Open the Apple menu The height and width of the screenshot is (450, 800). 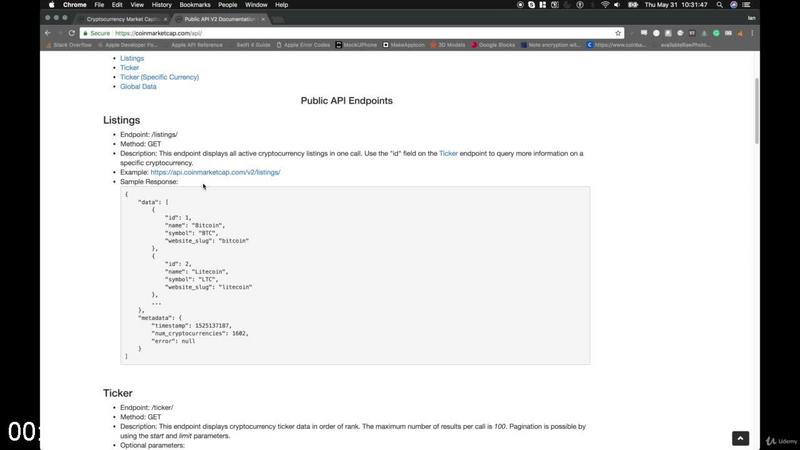52,5
